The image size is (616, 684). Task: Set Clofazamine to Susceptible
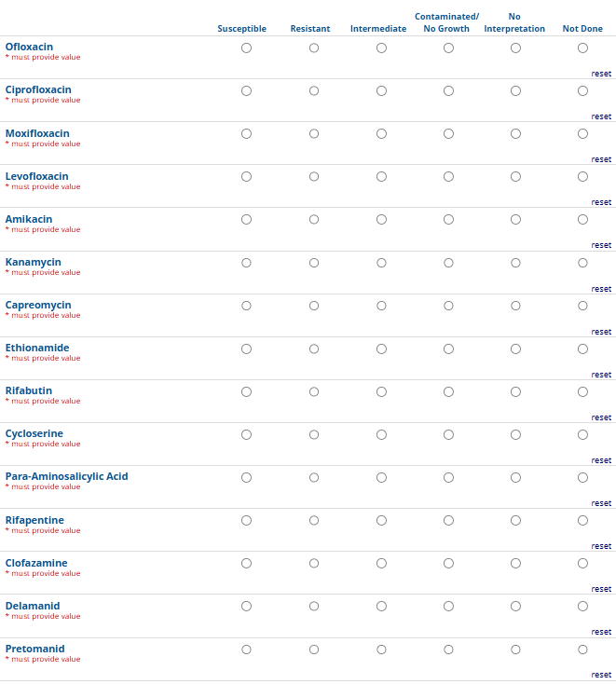(x=246, y=563)
